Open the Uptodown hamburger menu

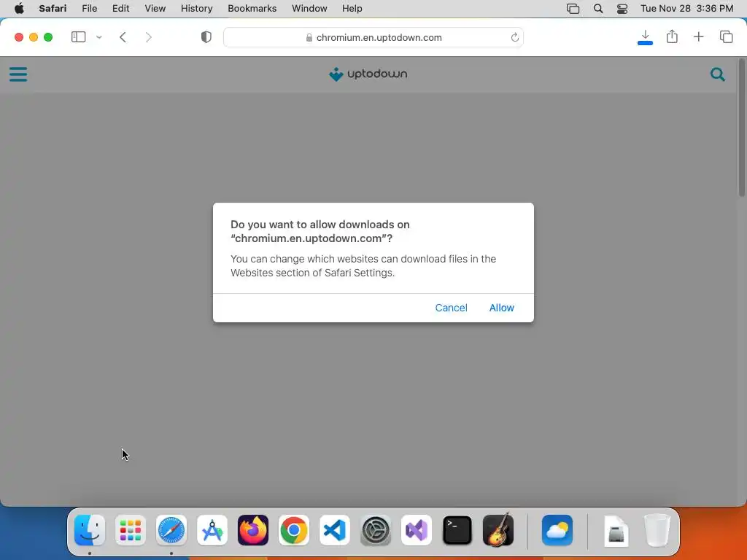(18, 74)
